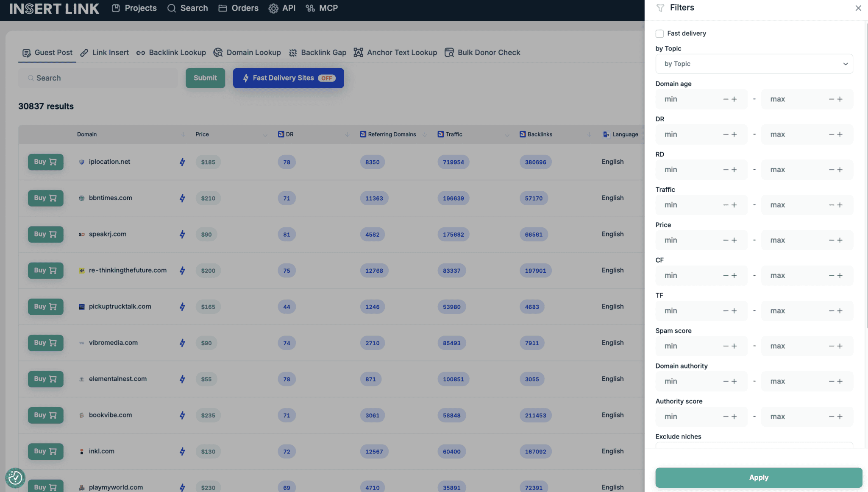Increase the CF min value
This screenshot has height=492, width=868.
734,275
